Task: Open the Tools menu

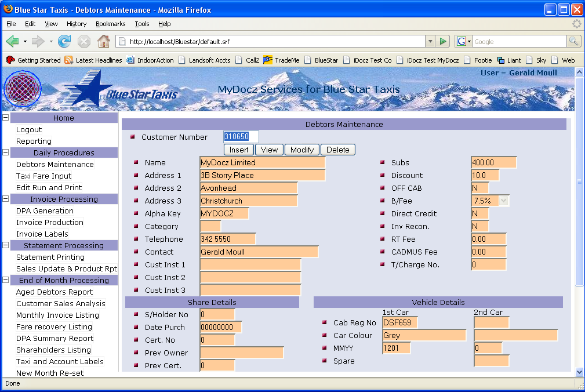Action: 142,24
